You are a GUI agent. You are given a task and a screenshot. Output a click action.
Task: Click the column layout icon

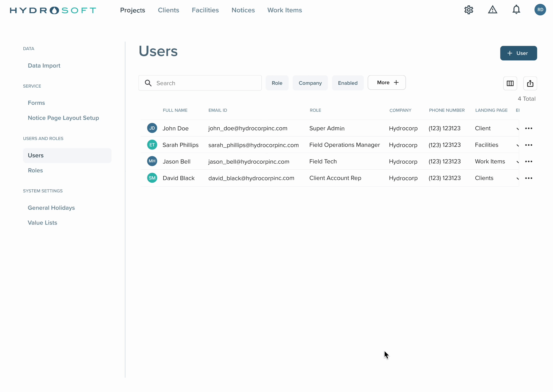510,83
